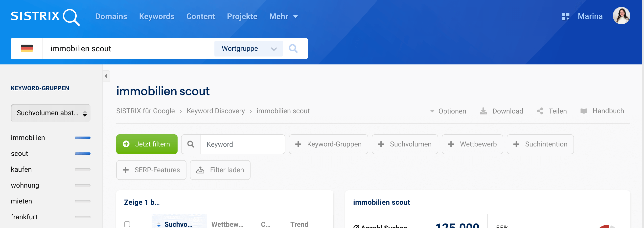This screenshot has width=644, height=228.
Task: Expand the Optionen dropdown
Action: click(448, 111)
